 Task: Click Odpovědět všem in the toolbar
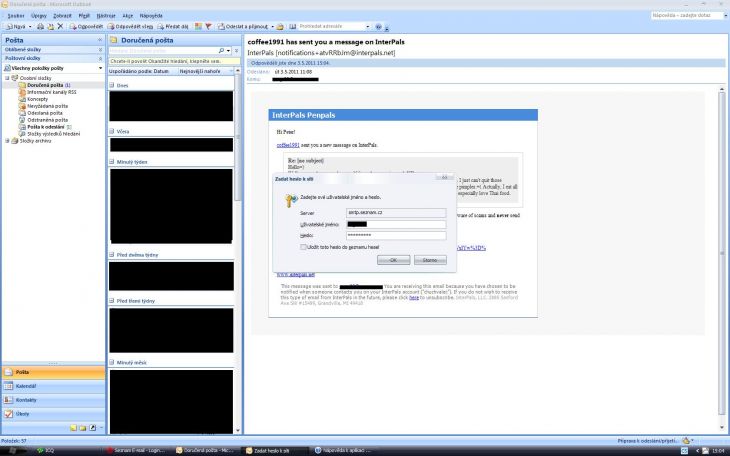click(130, 27)
